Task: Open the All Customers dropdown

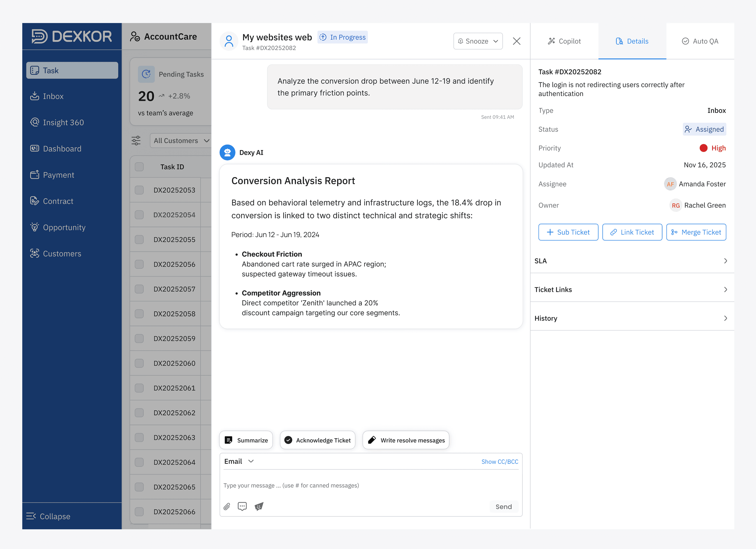Action: tap(181, 140)
